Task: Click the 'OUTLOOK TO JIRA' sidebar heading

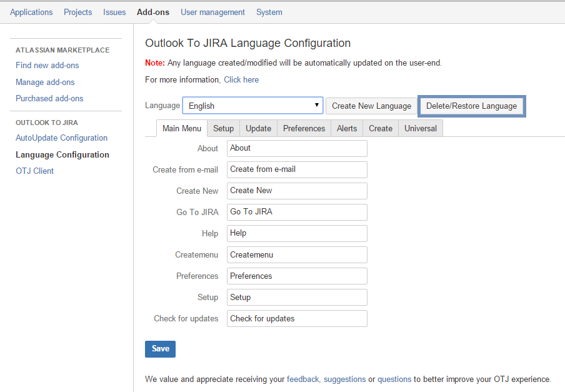Action: point(47,123)
